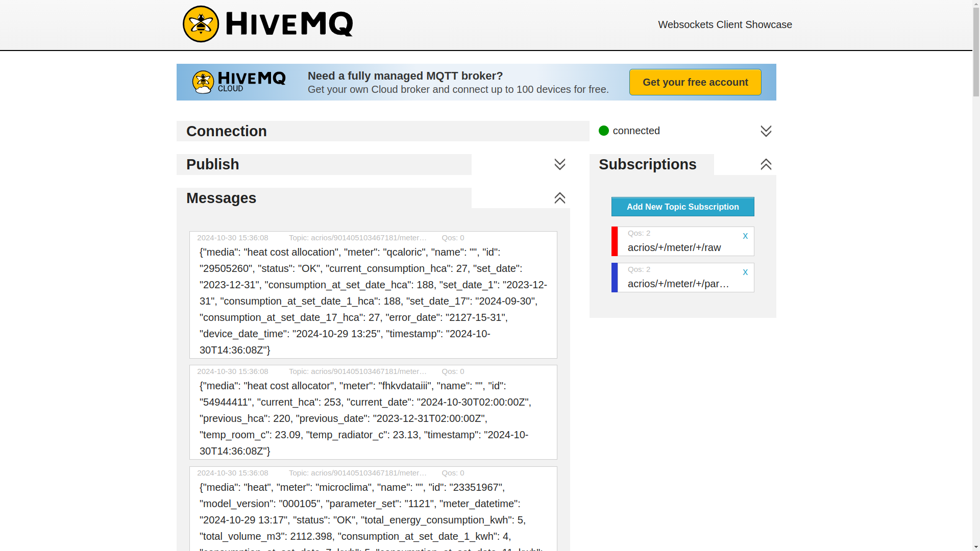Click the Get your free account button
Viewport: 980px width, 551px height.
[695, 82]
